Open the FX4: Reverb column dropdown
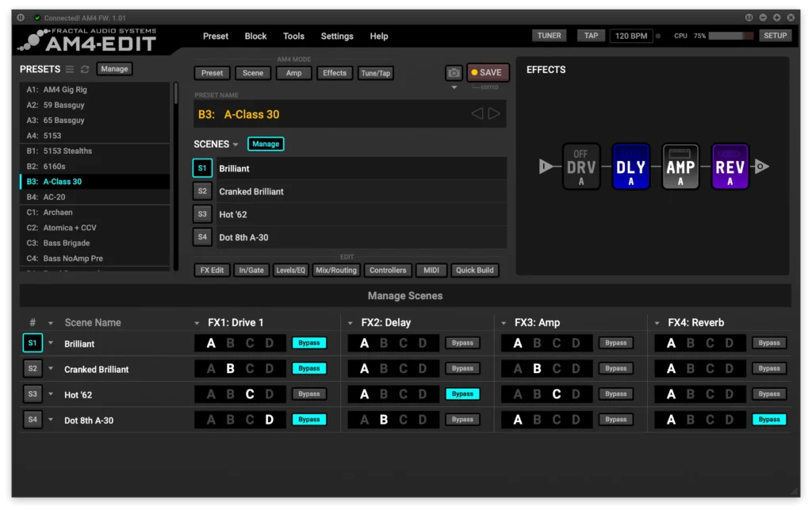 point(658,323)
